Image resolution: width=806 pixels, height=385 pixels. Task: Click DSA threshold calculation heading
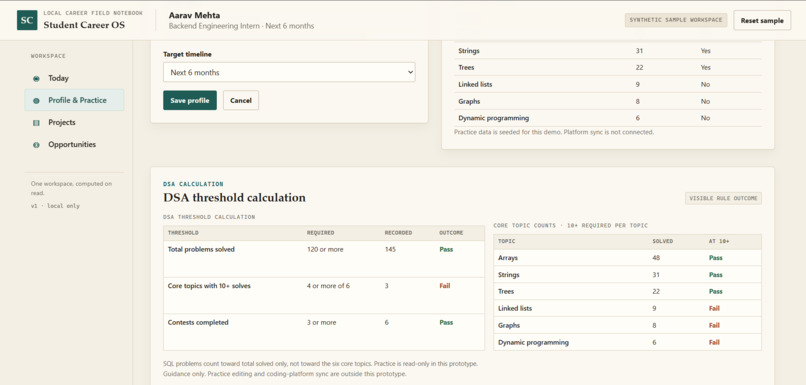click(234, 197)
